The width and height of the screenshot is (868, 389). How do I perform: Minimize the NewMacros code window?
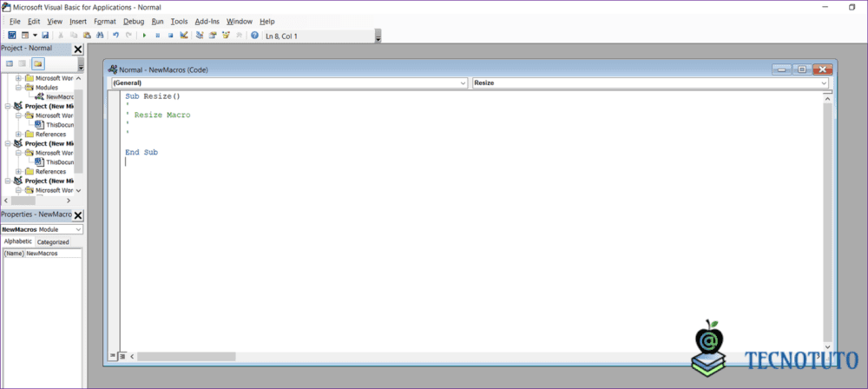[782, 69]
